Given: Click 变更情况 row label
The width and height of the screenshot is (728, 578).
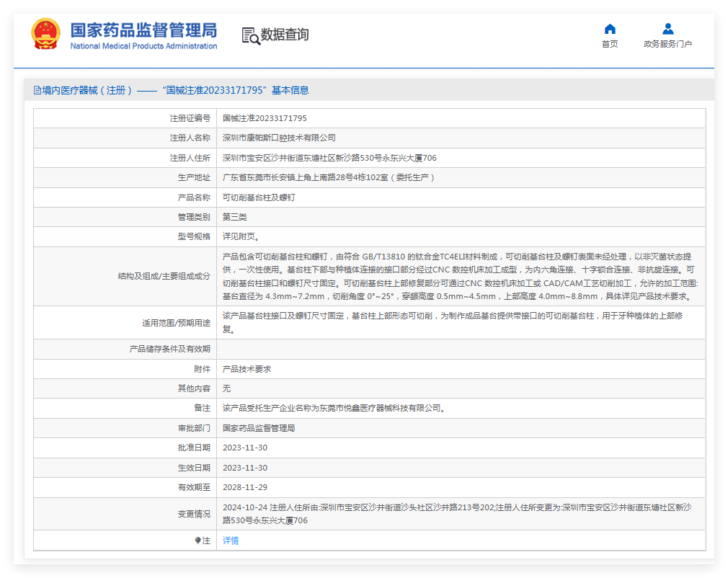Looking at the screenshot, I should click(x=194, y=514).
